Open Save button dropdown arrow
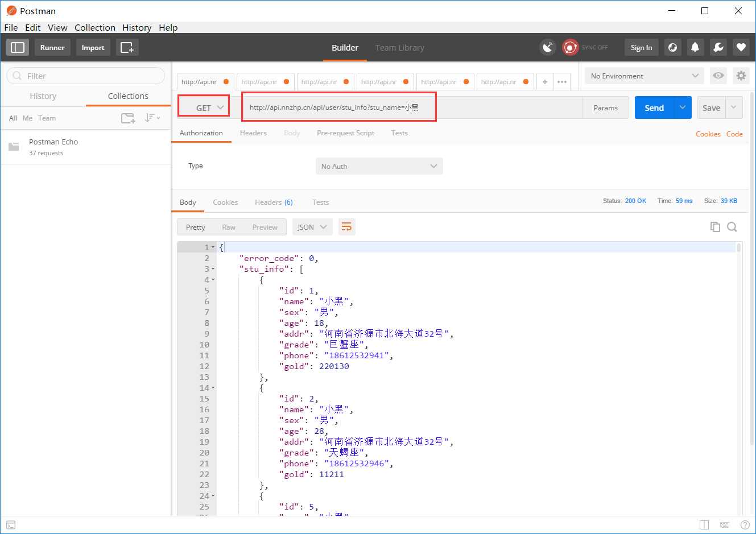 point(733,107)
